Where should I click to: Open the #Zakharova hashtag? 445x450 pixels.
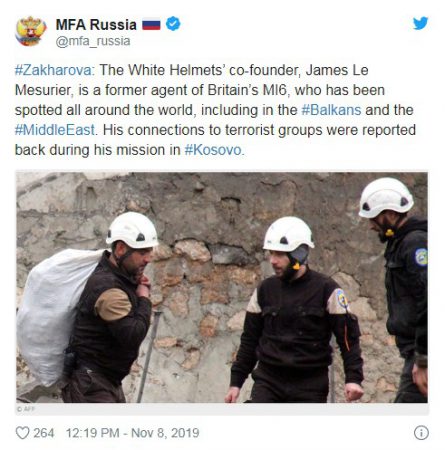coord(55,70)
